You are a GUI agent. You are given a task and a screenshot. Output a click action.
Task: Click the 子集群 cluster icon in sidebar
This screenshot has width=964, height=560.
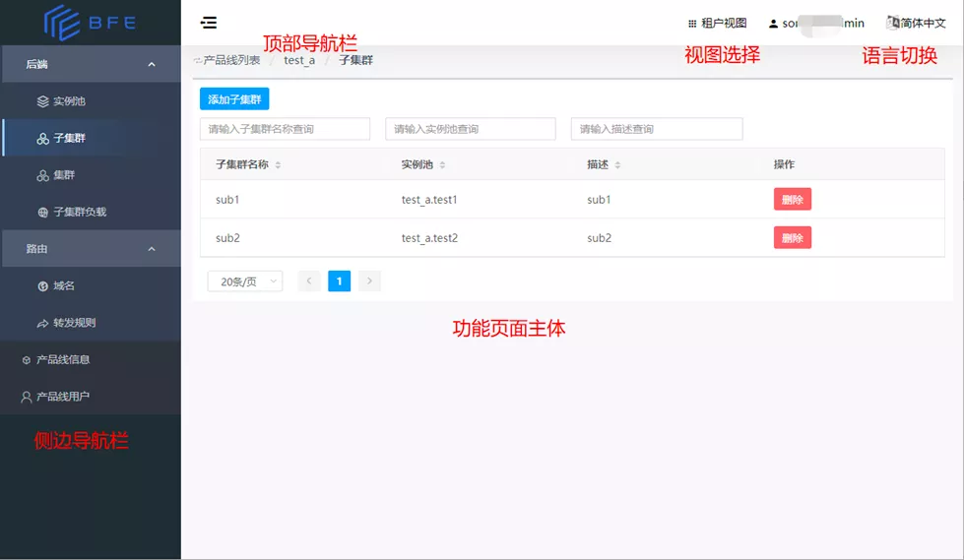point(42,139)
